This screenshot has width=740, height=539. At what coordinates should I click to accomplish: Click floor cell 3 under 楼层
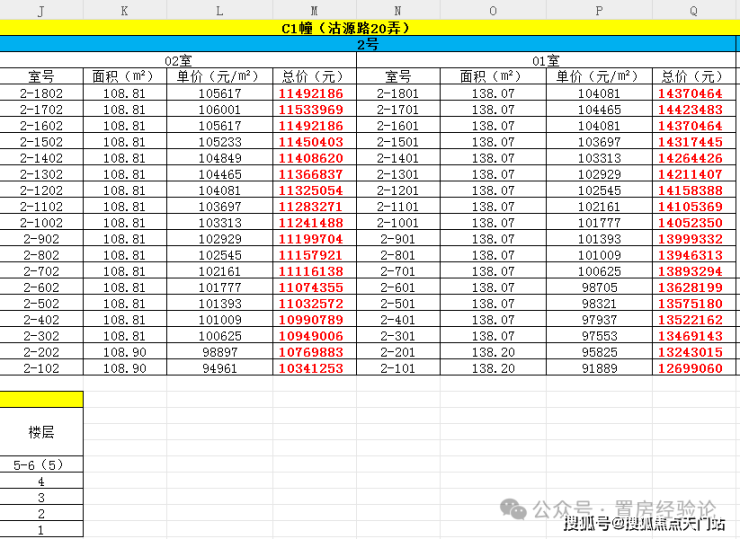click(x=42, y=497)
